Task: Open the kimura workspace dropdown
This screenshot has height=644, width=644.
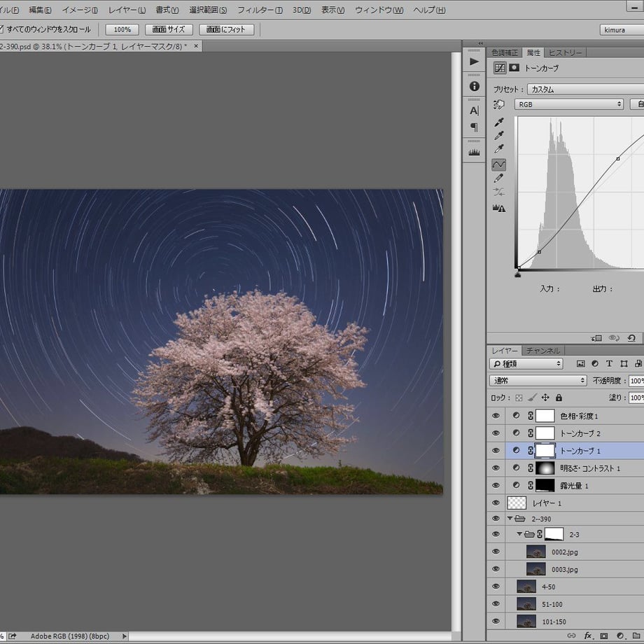Action: (x=622, y=29)
